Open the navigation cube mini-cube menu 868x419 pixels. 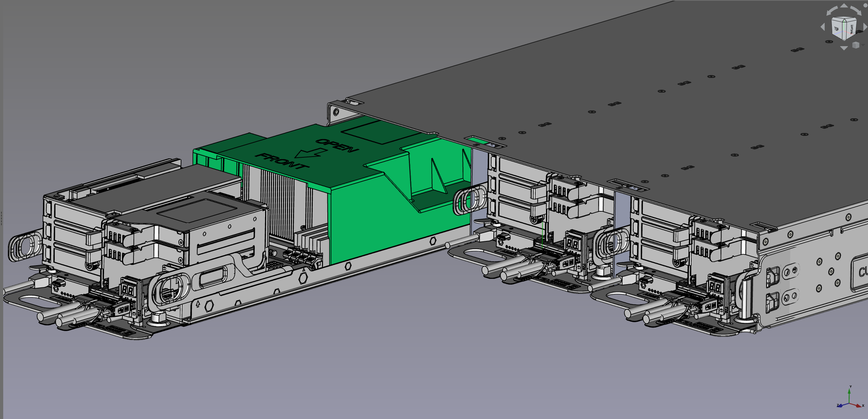pos(856,45)
